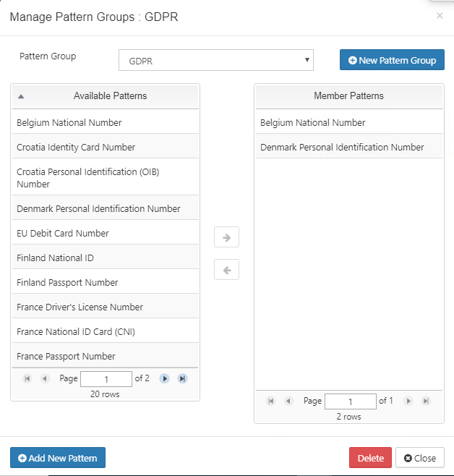Screen dimensions: 454x476
Task: Go to first page of Member Patterns
Action: click(271, 401)
